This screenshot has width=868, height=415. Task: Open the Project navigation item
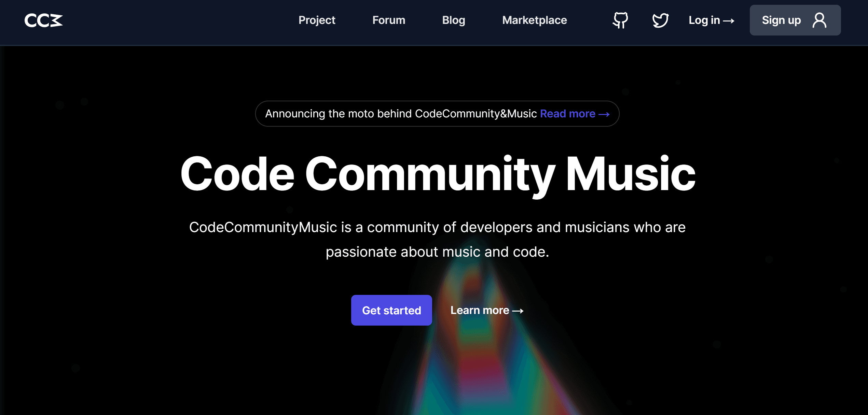317,20
